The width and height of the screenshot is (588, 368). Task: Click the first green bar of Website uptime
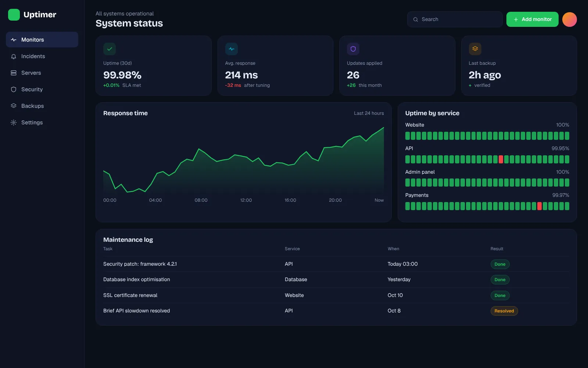(x=408, y=136)
